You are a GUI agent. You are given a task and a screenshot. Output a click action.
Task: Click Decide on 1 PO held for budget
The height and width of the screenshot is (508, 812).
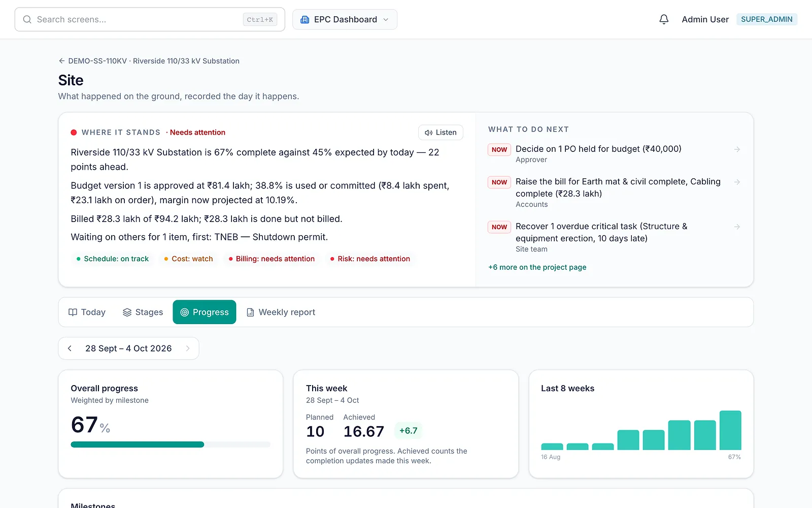pos(598,149)
